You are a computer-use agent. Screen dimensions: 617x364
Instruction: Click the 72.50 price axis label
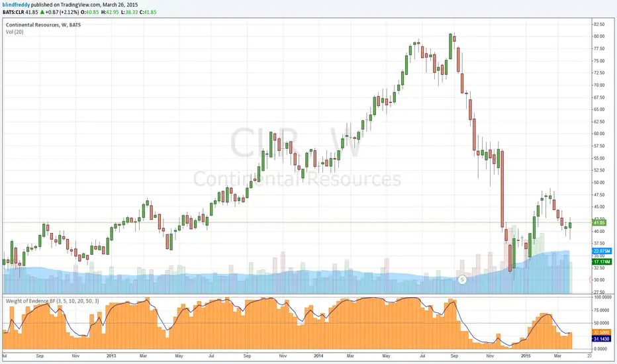599,73
